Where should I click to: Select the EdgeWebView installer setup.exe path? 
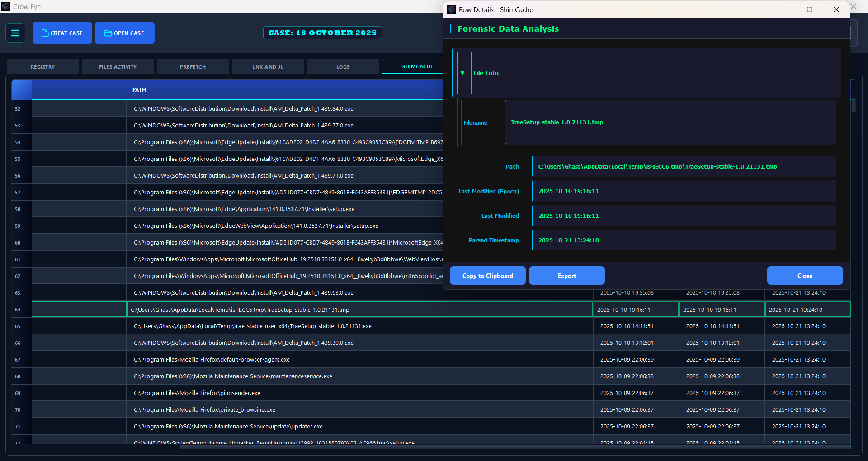[x=285, y=226]
